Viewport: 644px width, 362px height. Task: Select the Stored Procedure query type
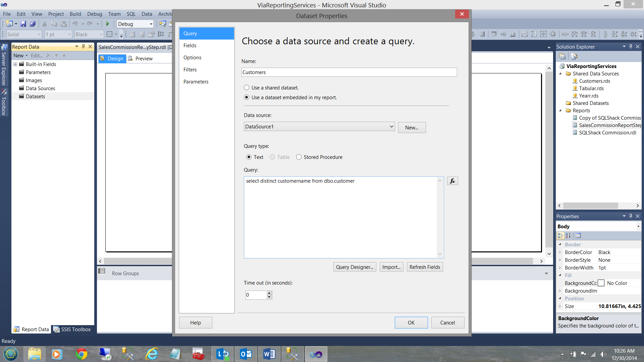pyautogui.click(x=299, y=157)
